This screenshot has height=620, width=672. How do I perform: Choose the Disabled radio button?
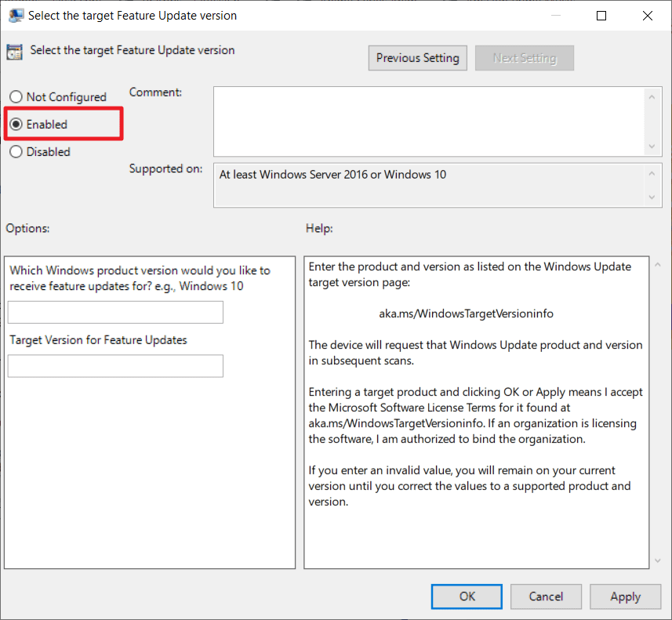pos(16,152)
